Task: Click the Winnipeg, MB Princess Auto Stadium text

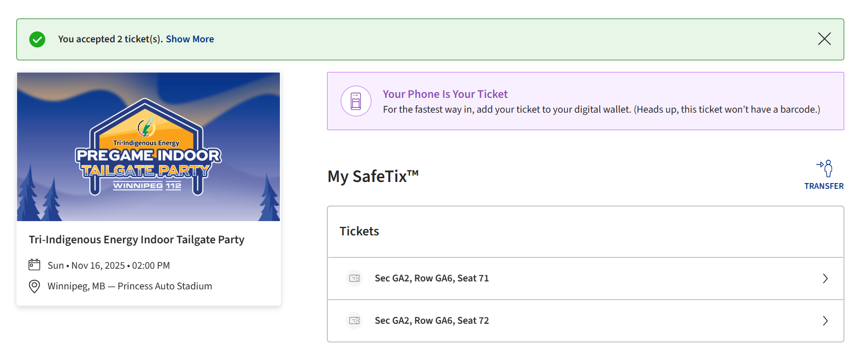Action: (130, 286)
